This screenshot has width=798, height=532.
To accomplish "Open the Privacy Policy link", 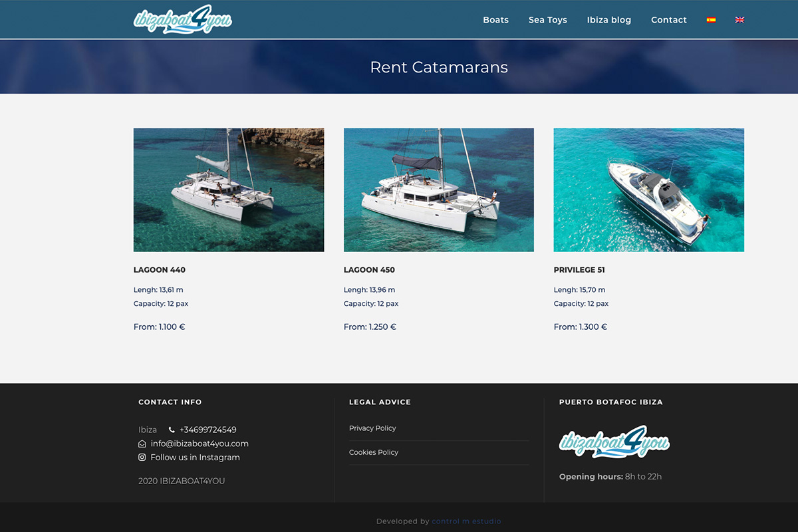I will pyautogui.click(x=372, y=428).
